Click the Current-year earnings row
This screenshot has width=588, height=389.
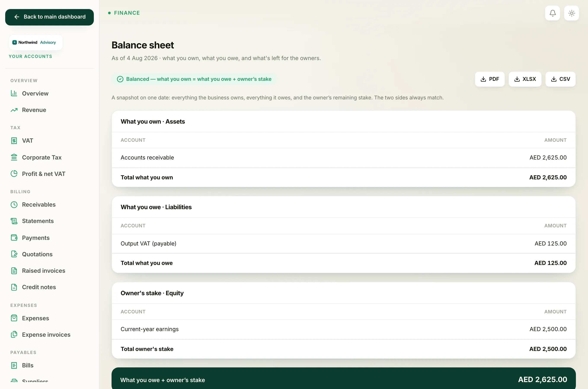[343, 329]
